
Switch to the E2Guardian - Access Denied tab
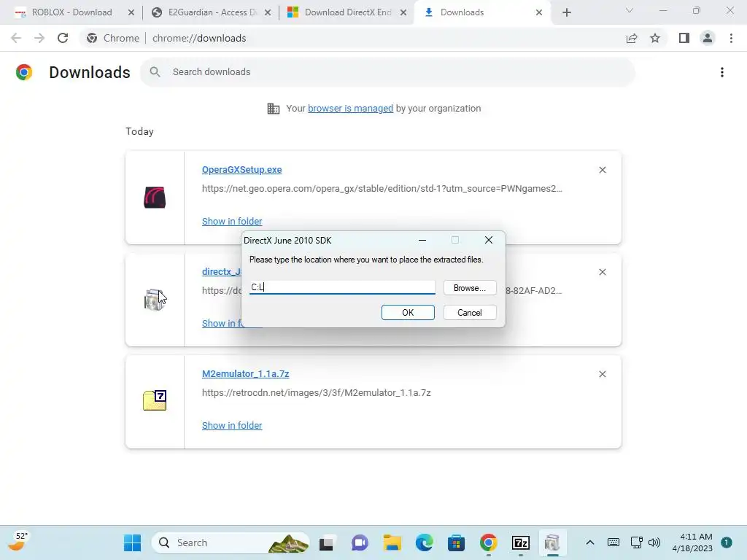pyautogui.click(x=212, y=12)
